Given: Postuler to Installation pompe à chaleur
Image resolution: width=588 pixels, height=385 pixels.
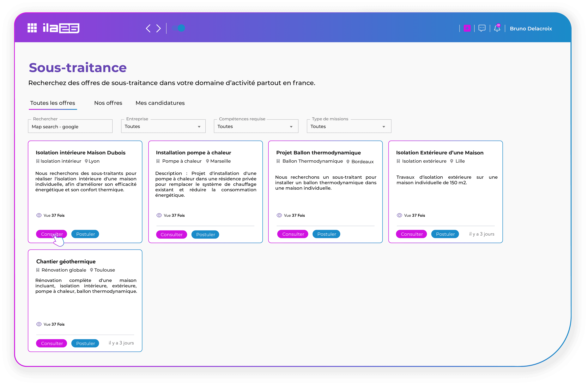Looking at the screenshot, I should (205, 234).
